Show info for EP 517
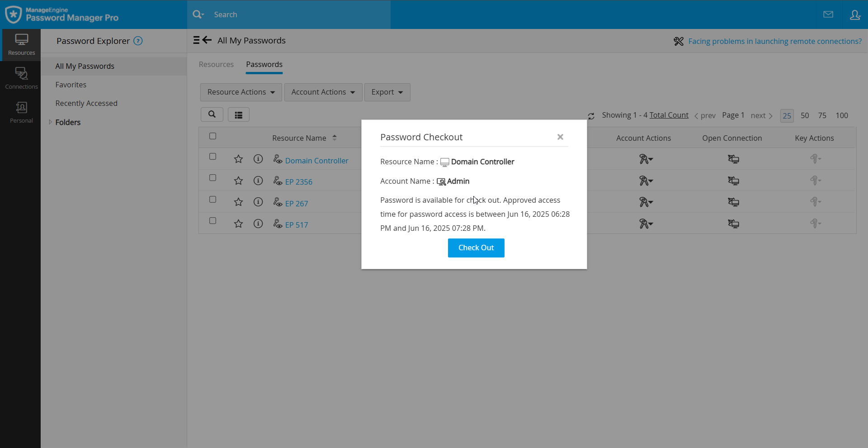 click(x=258, y=224)
